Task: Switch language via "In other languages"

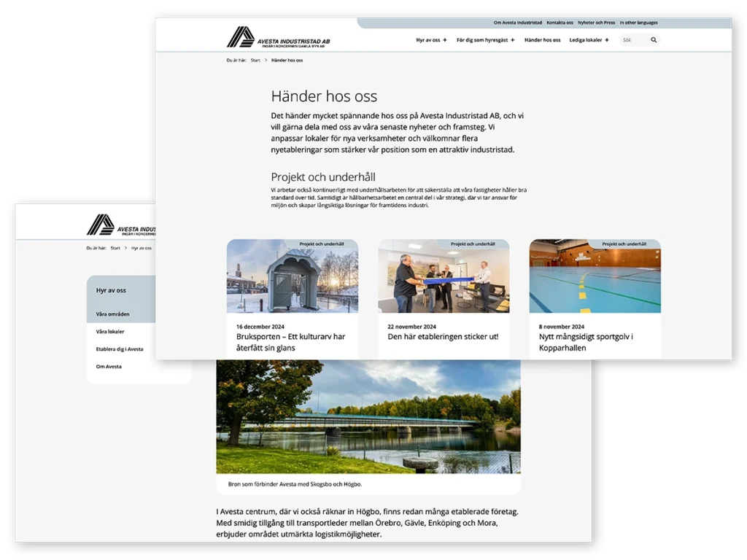Action: [x=638, y=23]
